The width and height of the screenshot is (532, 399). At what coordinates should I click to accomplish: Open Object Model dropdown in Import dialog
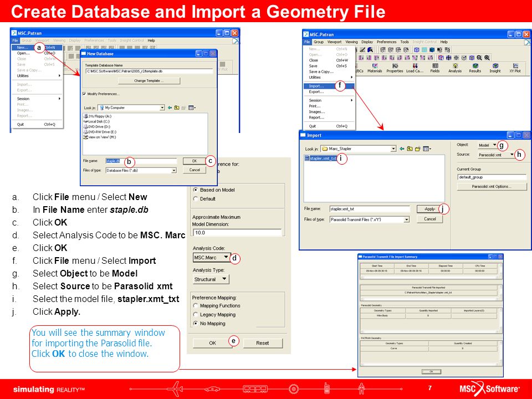pos(487,145)
